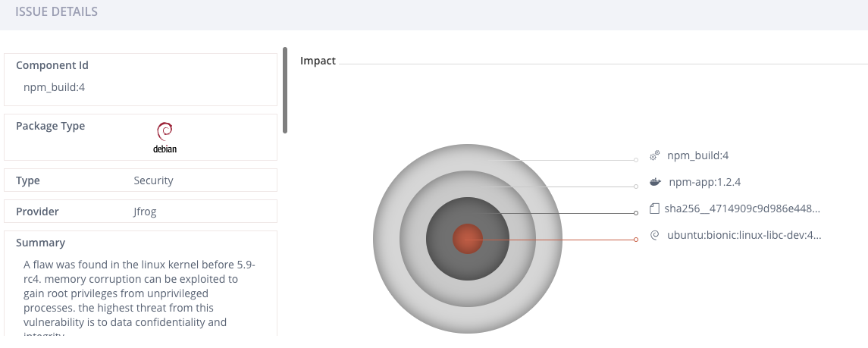Click the Security value in the Type row
This screenshot has width=868, height=348.
(153, 180)
